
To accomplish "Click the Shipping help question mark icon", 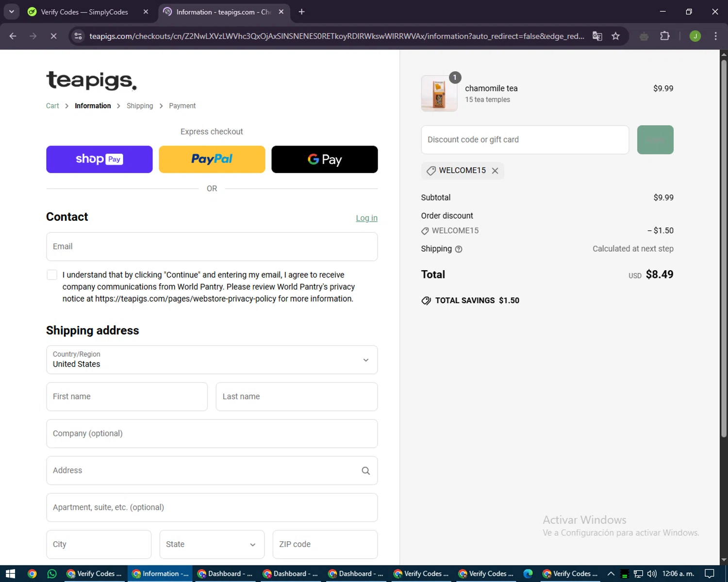I will [x=459, y=249].
